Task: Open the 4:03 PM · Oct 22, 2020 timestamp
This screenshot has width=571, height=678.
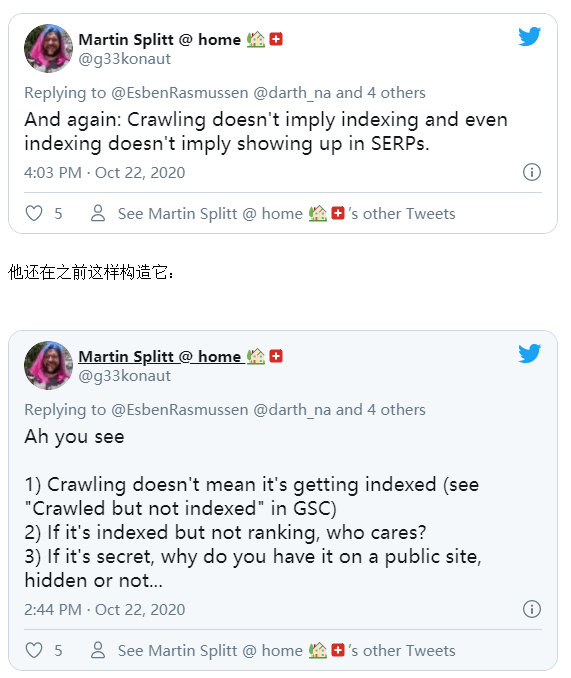Action: point(105,173)
